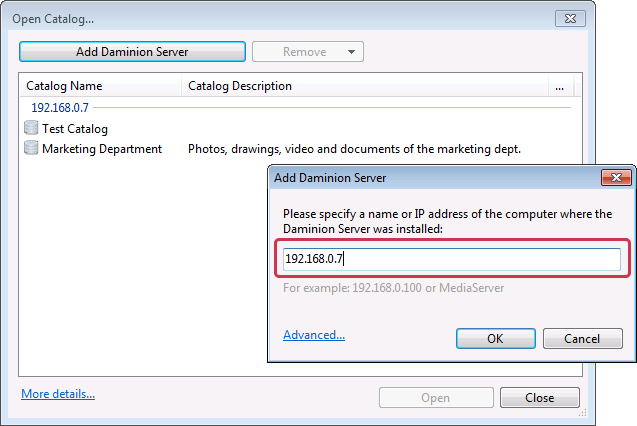637x426 pixels.
Task: Close the Open Catalog window via X
Action: (570, 19)
